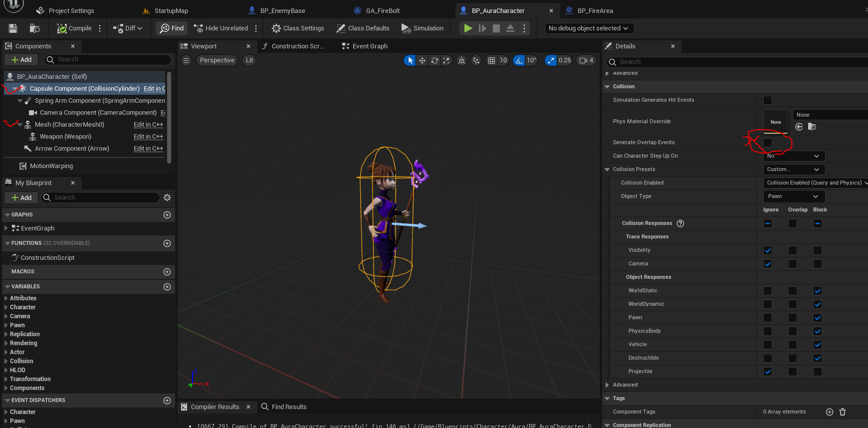The image size is (868, 428).
Task: Switch to the GA_FireBolt tab
Action: pyautogui.click(x=383, y=10)
